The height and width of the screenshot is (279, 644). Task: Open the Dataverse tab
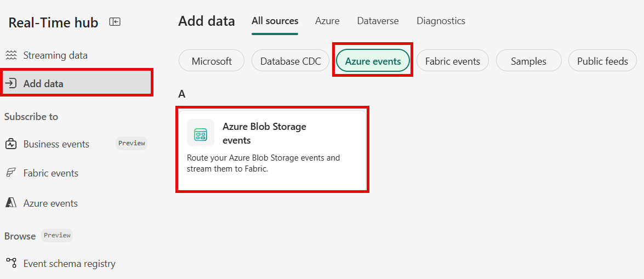[378, 21]
